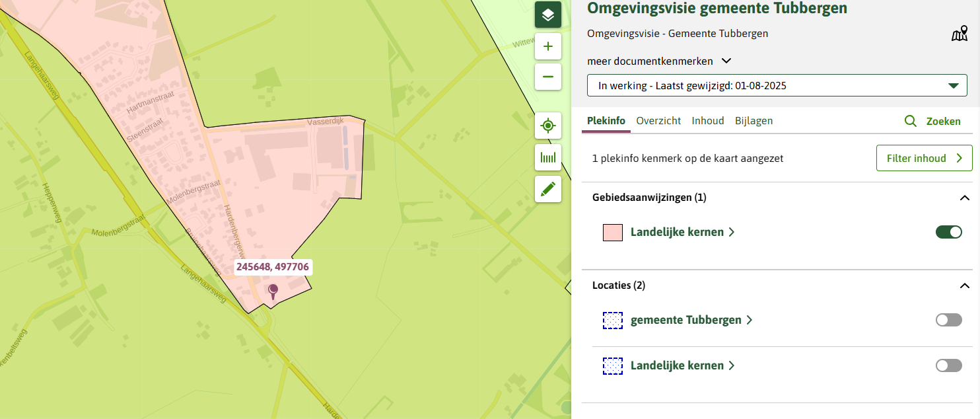Screen dimensions: 980x419
Task: Click the Zoeken search button
Action: (x=932, y=122)
